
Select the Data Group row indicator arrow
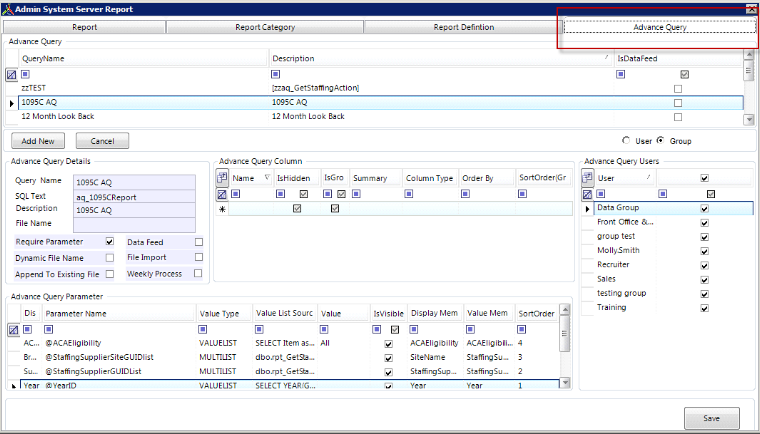click(587, 209)
